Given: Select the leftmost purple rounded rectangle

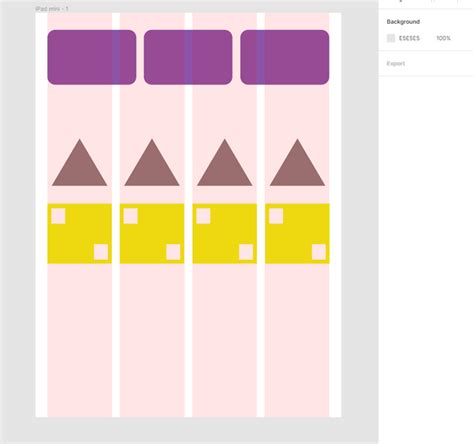Looking at the screenshot, I should click(x=92, y=57).
